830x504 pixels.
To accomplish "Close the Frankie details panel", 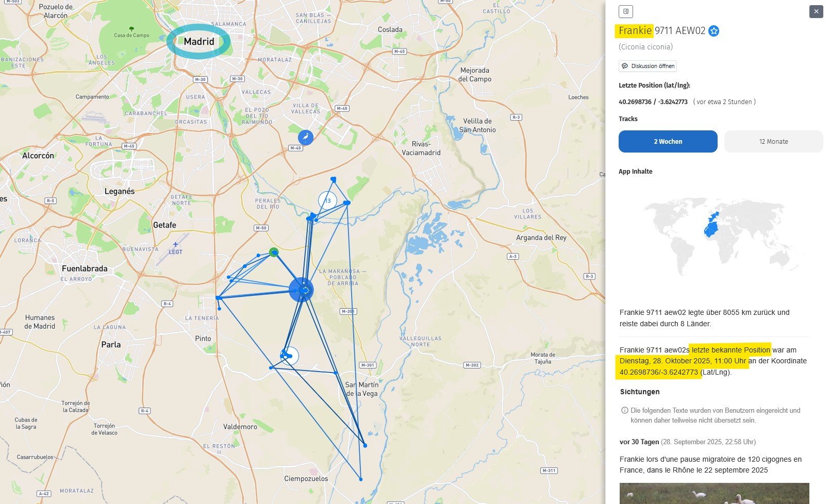I will [816, 11].
